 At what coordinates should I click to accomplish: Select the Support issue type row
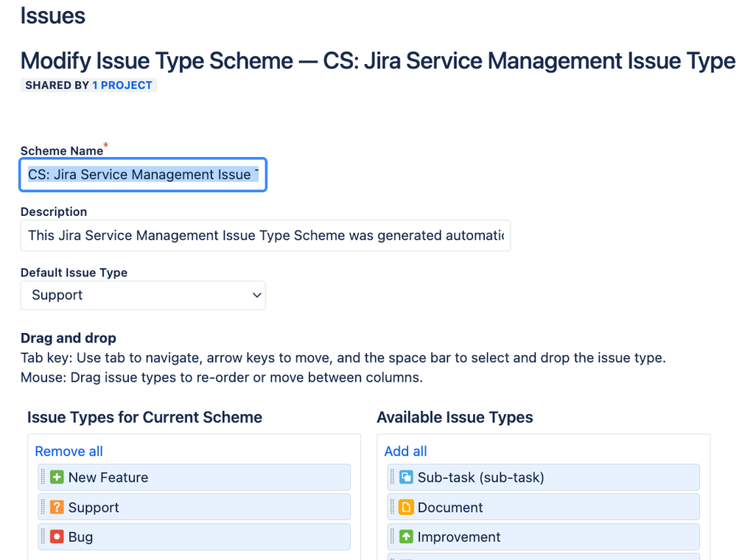[194, 507]
